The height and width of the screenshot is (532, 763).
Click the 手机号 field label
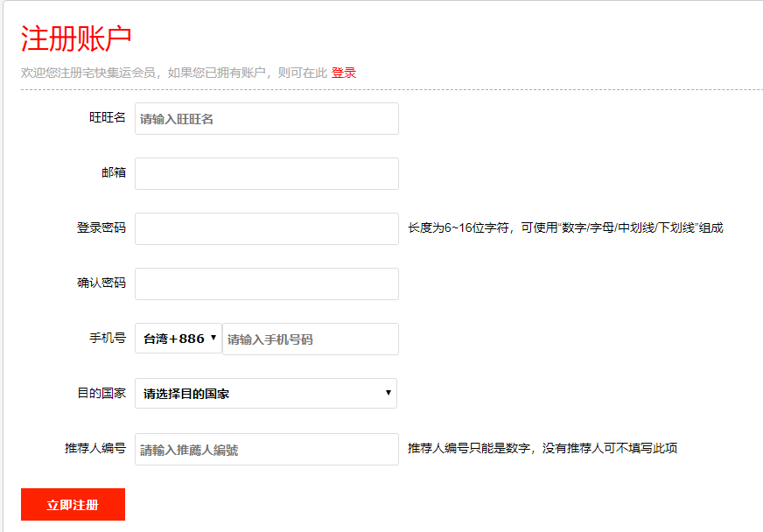click(107, 338)
